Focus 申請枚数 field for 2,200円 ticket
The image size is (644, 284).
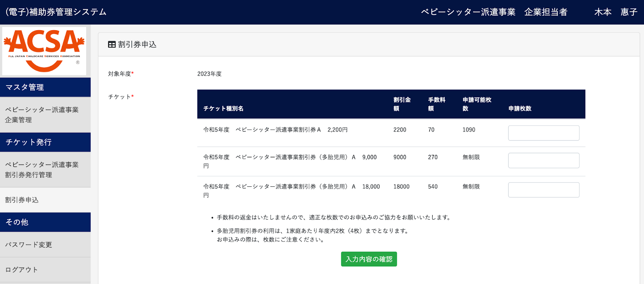tap(544, 133)
